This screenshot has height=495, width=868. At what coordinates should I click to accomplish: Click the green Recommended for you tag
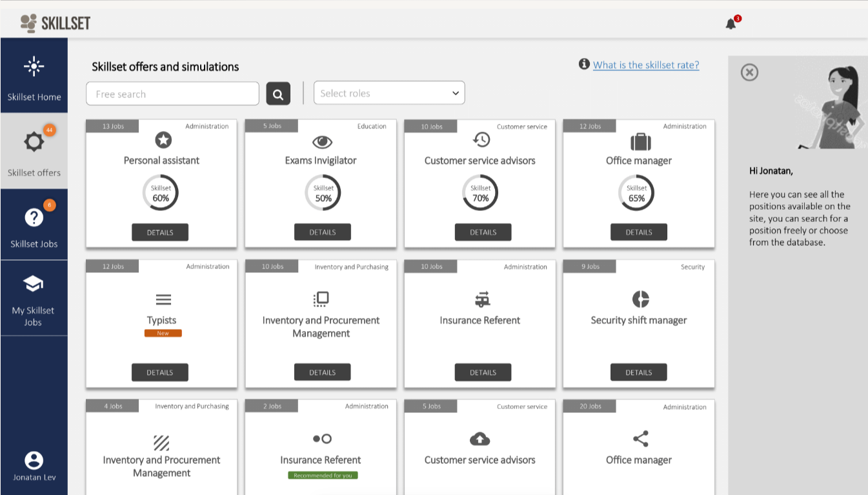click(x=323, y=475)
